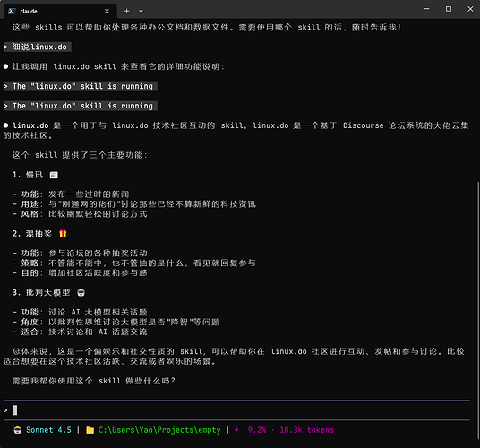
Task: Click the 18.3k tokens text
Action: click(x=306, y=430)
